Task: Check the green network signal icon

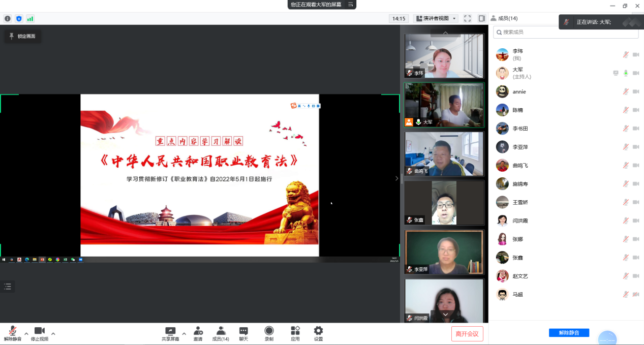Action: (30, 19)
